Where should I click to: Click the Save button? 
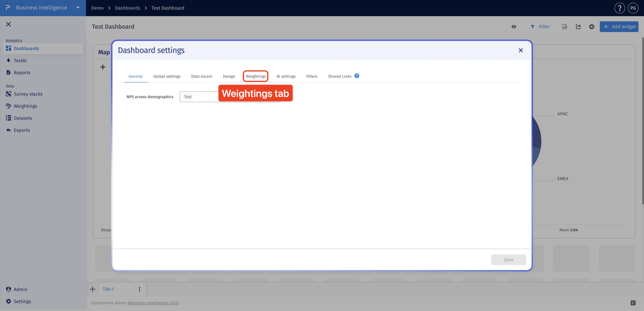pyautogui.click(x=508, y=260)
